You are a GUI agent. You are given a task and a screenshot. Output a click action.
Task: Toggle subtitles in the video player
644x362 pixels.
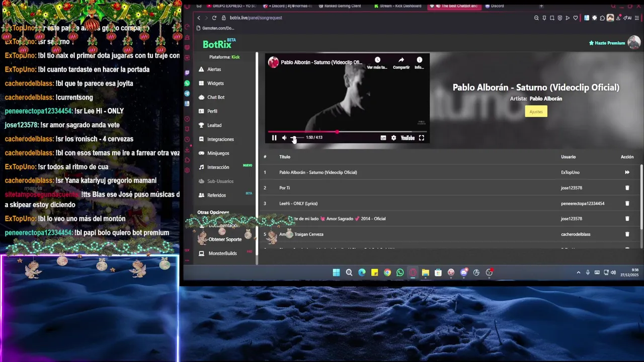point(383,138)
